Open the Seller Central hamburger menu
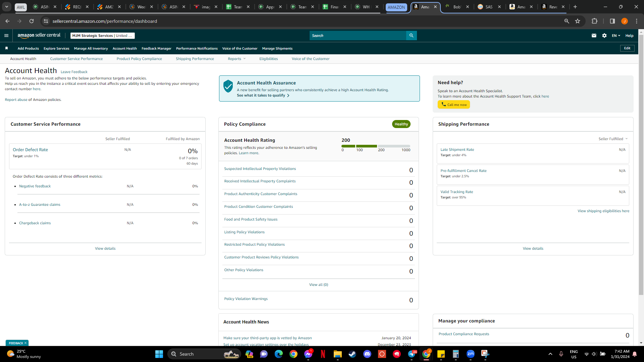This screenshot has height=362, width=644. tap(6, 36)
